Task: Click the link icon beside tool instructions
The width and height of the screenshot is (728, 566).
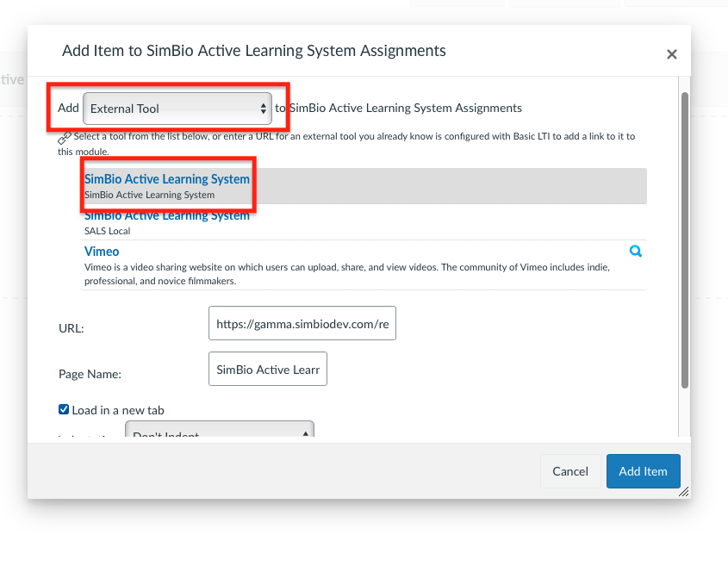Action: pos(65,137)
